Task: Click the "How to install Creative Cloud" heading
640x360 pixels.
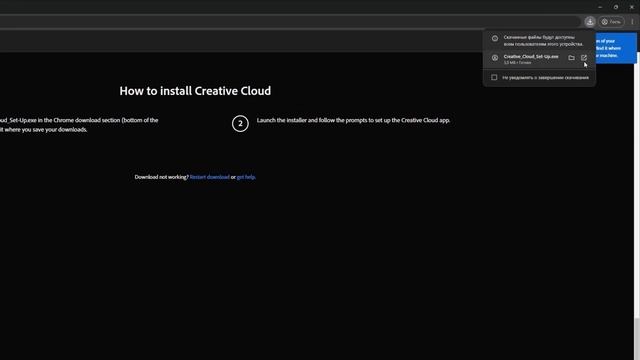Action: coord(195,91)
